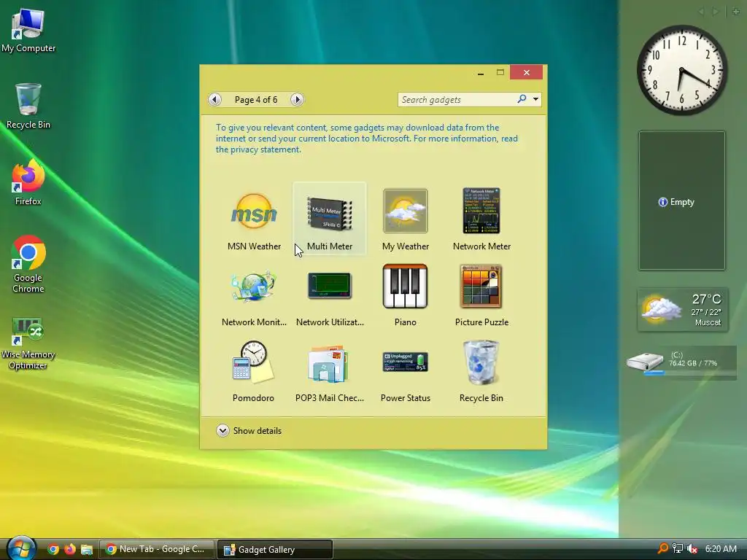
Task: Select the Pomodoro gadget
Action: 253,371
